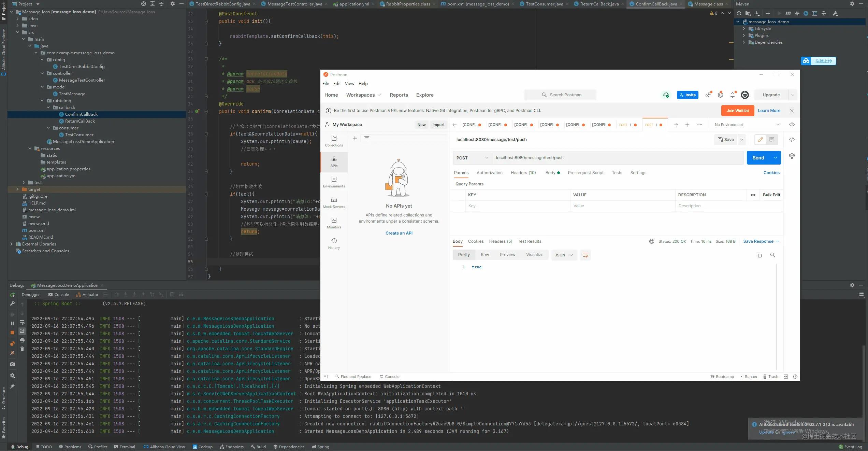868x451 pixels.
Task: Click the Postman notifications bell icon
Action: coord(732,95)
